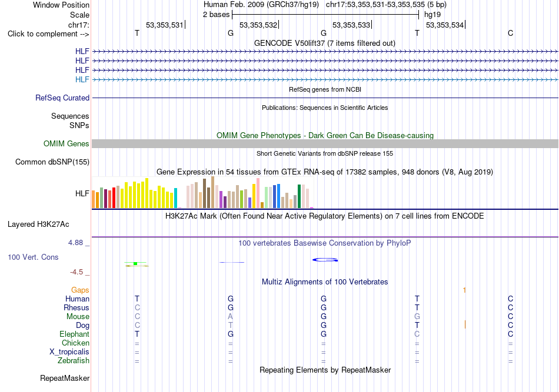Open the OMIM Genes track label
Viewport: 559px width, 392px height.
66,143
